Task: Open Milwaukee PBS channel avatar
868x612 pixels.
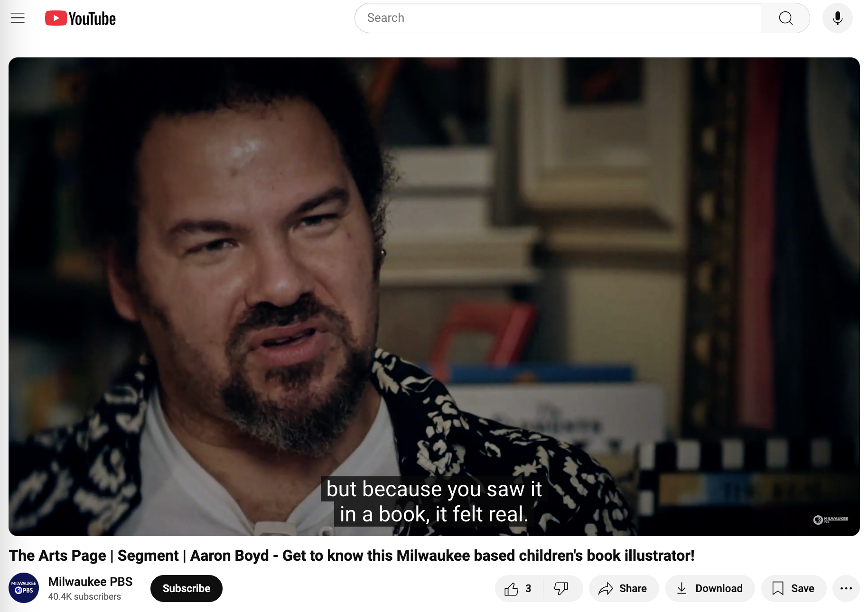Action: (x=24, y=588)
